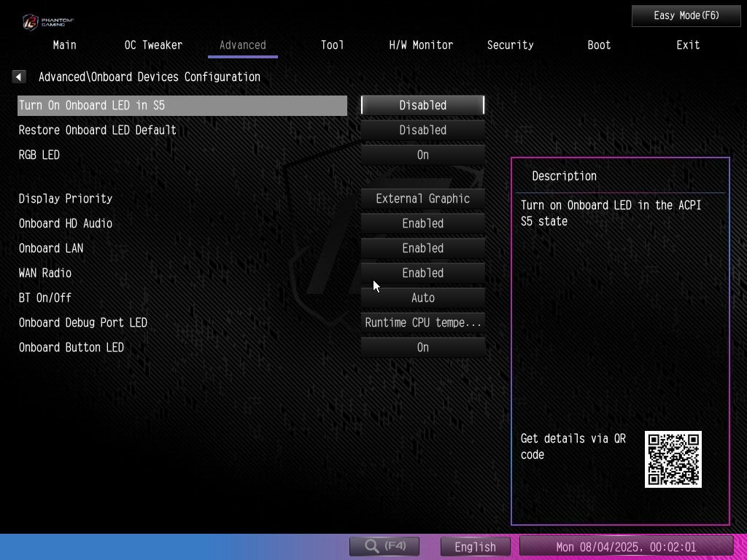The height and width of the screenshot is (560, 747).
Task: Change the RGB LED On value
Action: click(422, 155)
